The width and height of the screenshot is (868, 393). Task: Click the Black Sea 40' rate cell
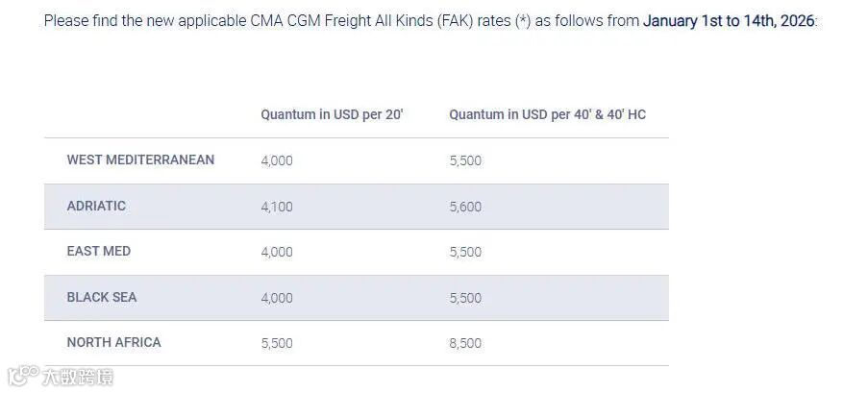465,298
